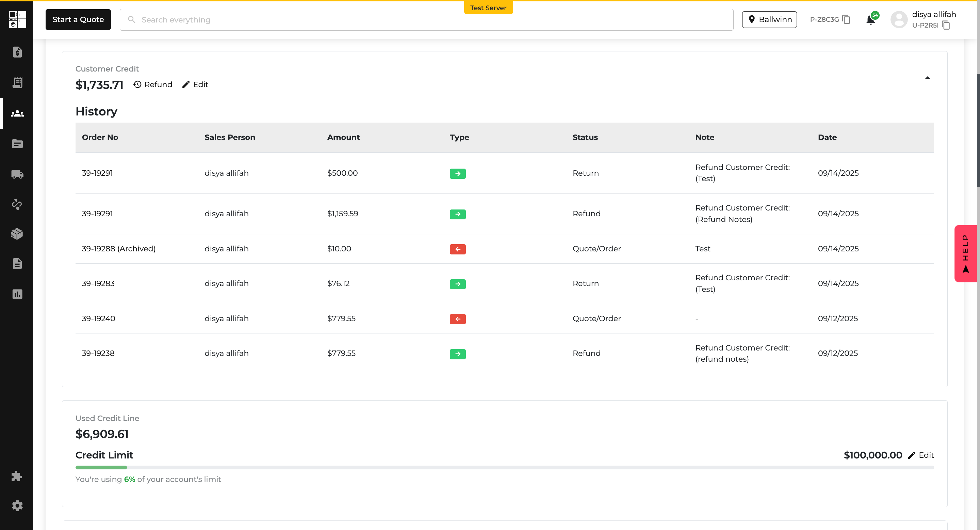Click the Start a Quote button
The image size is (980, 530).
(x=78, y=19)
